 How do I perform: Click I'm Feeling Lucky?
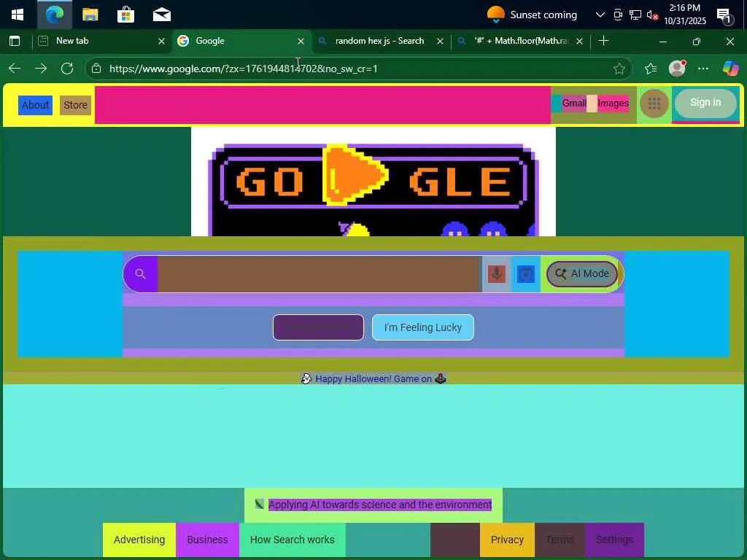pyautogui.click(x=423, y=327)
